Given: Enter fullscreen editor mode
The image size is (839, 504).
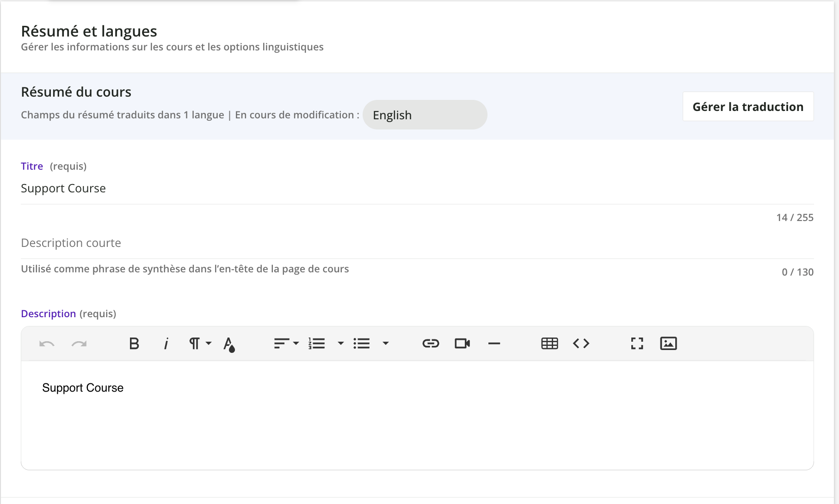Looking at the screenshot, I should click(637, 344).
